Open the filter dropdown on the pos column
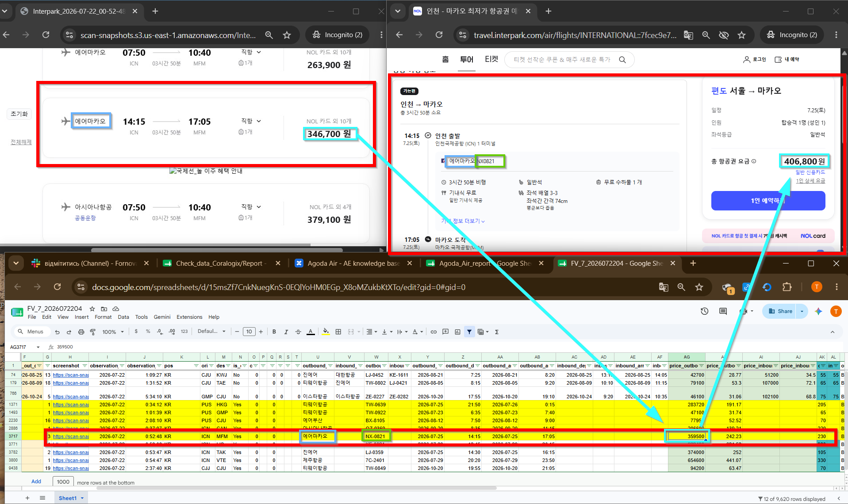 (196, 366)
